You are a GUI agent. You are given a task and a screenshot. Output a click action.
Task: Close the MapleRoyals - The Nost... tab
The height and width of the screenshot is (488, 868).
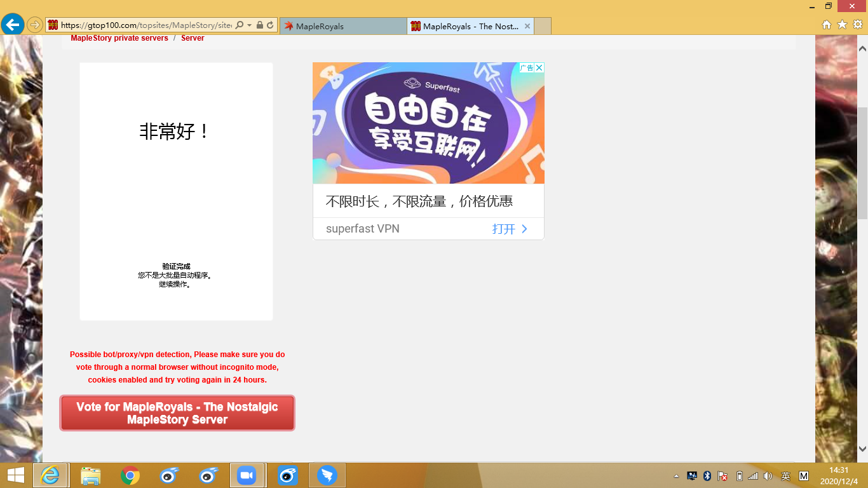pos(527,26)
